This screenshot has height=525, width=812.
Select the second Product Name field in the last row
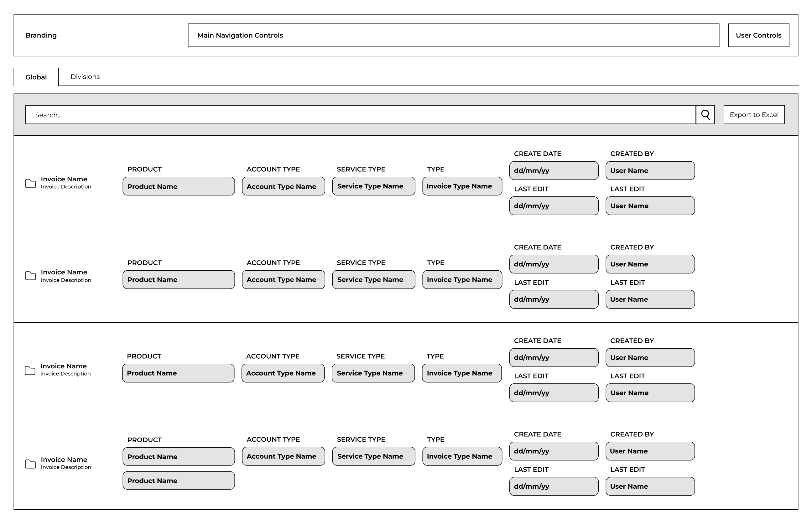(x=178, y=480)
